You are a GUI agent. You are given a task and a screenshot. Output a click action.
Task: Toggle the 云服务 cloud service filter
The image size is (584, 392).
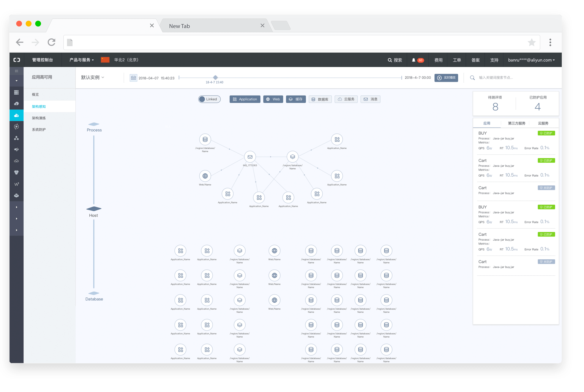click(x=346, y=99)
